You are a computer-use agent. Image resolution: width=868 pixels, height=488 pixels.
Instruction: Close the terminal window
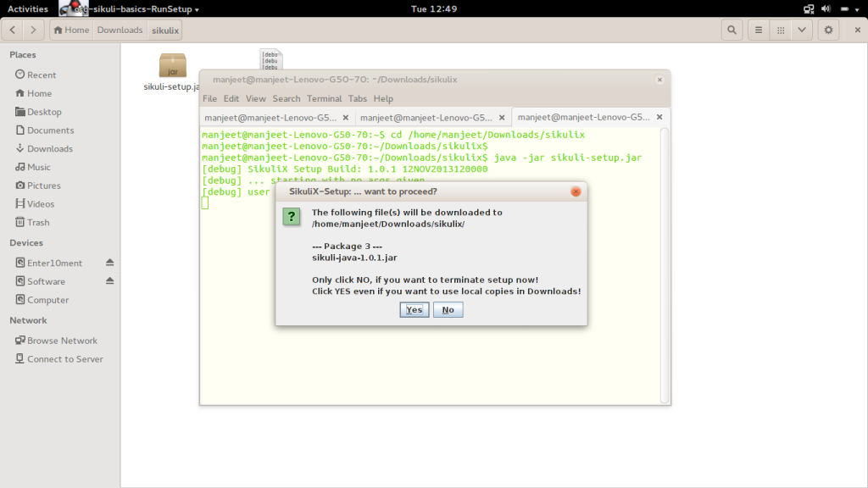click(659, 80)
